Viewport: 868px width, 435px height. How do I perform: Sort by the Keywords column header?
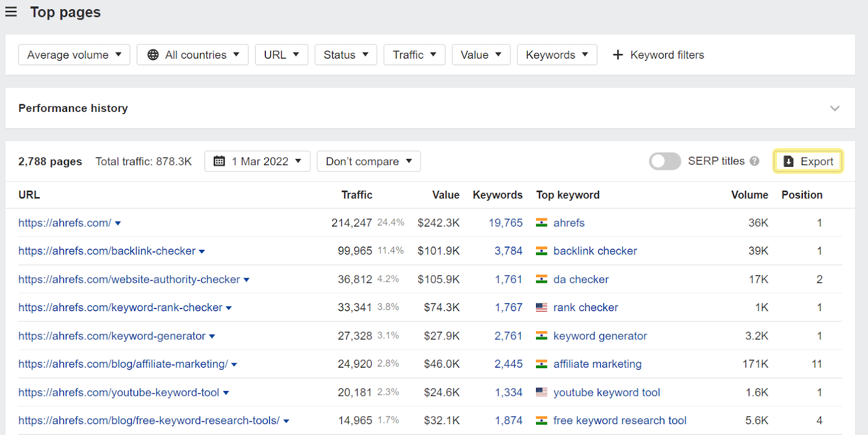[x=497, y=195]
